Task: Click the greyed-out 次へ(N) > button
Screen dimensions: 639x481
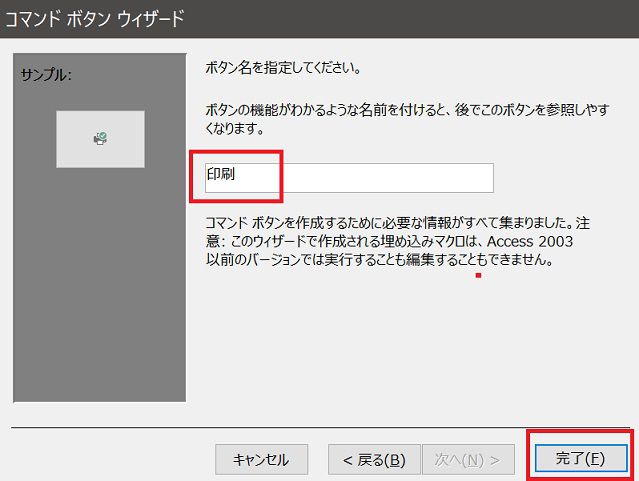Action: coord(474,459)
